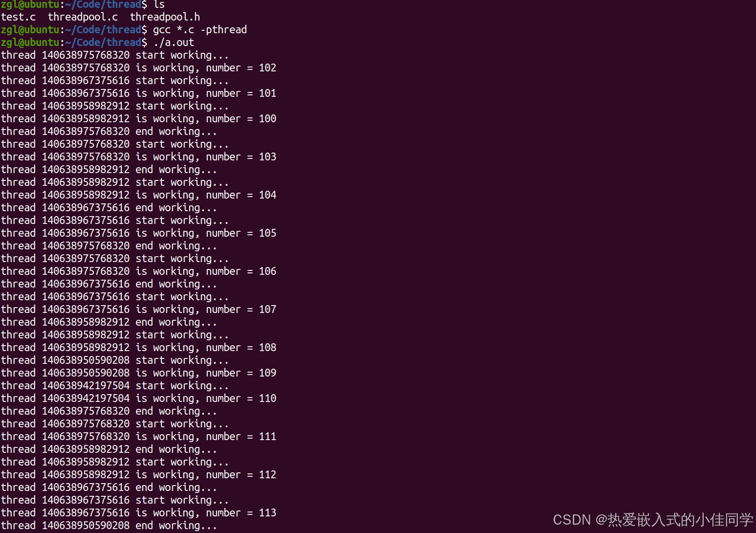Click the threadpool.c filename in listing
The height and width of the screenshot is (533, 756).
click(x=83, y=17)
